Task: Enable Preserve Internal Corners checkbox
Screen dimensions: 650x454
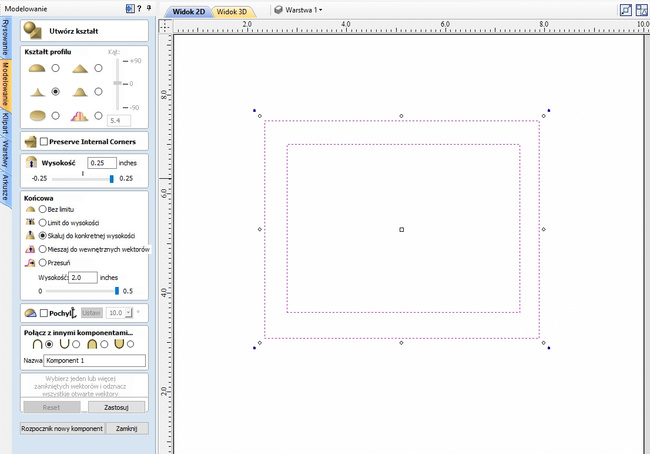Action: click(x=44, y=141)
